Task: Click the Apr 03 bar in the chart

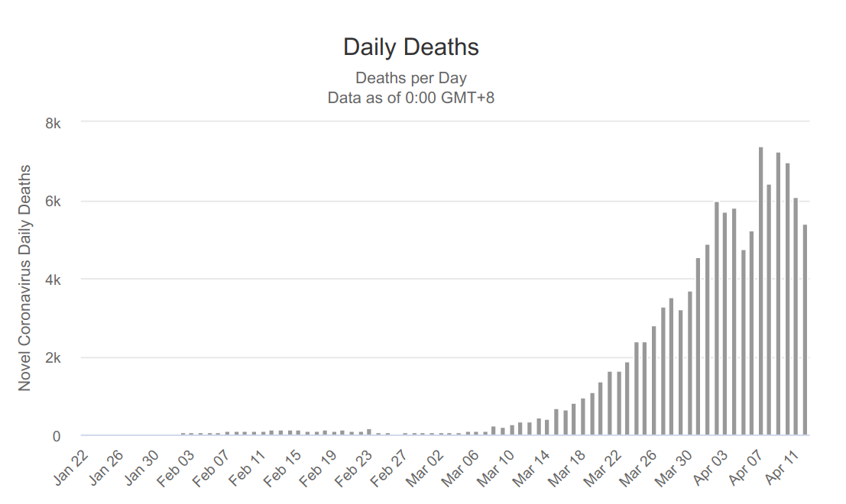Action: point(725,324)
